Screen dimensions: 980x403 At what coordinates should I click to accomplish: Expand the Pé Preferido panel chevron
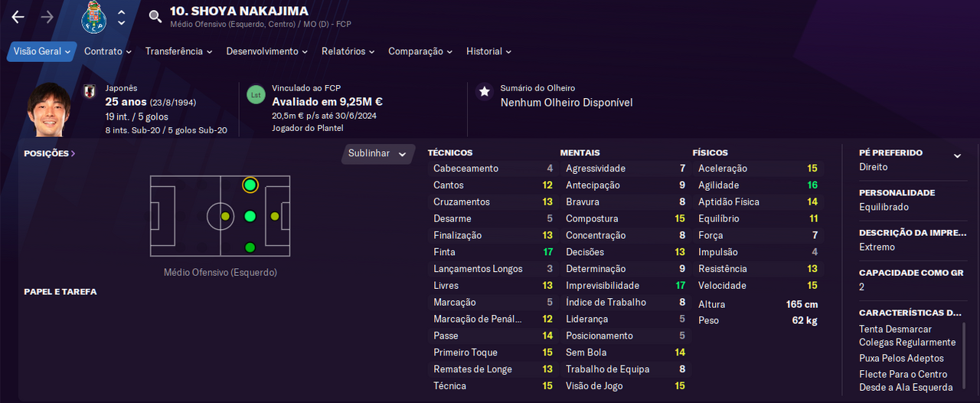pyautogui.click(x=957, y=156)
